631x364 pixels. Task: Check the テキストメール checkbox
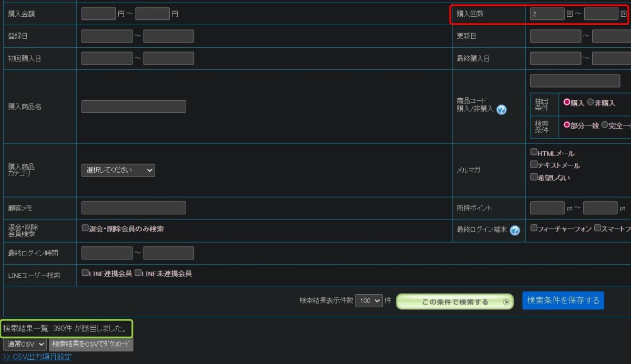coord(534,164)
